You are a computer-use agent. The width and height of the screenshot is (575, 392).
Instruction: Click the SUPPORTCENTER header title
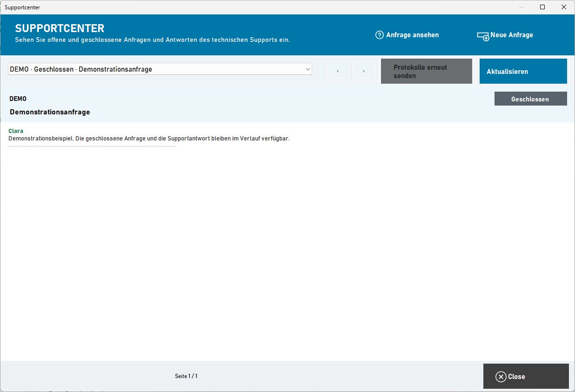click(60, 28)
